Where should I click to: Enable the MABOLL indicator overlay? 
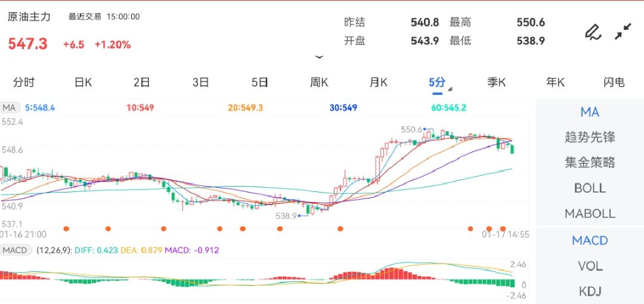[x=590, y=213]
